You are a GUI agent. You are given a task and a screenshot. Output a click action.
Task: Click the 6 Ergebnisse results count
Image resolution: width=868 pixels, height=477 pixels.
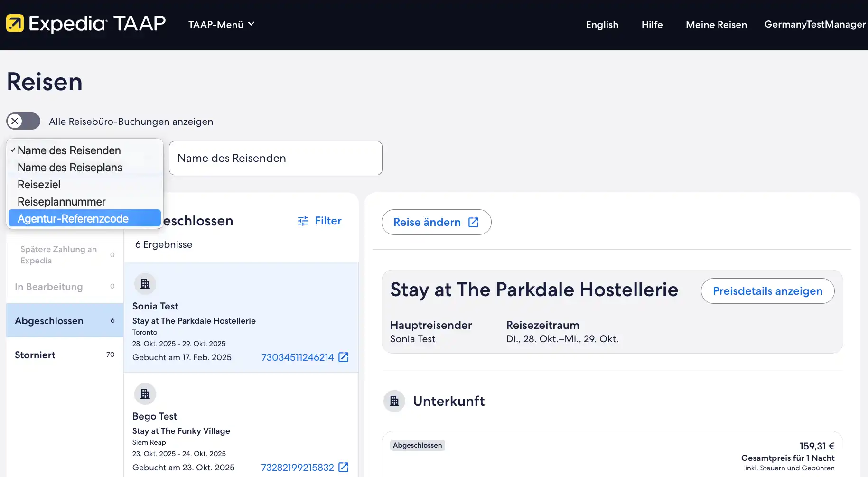[x=164, y=244]
